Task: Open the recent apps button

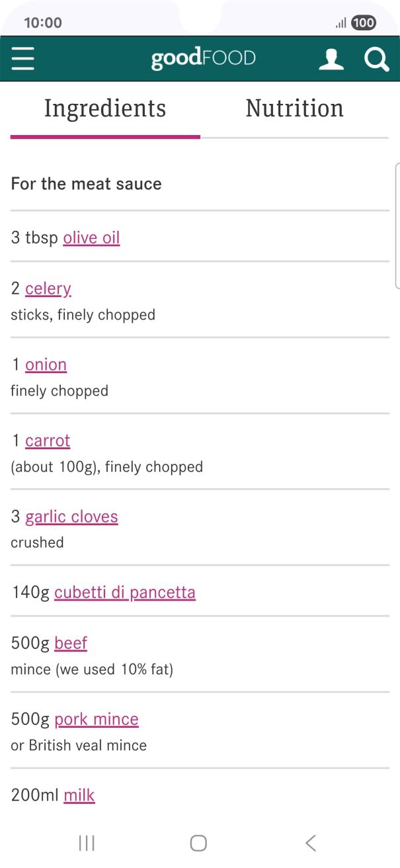Action: (x=87, y=843)
